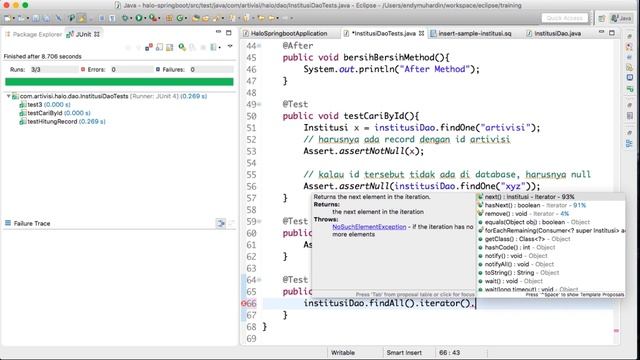Viewport: 640px width, 360px height.
Task: Click the green Run play icon
Action: 139,18
